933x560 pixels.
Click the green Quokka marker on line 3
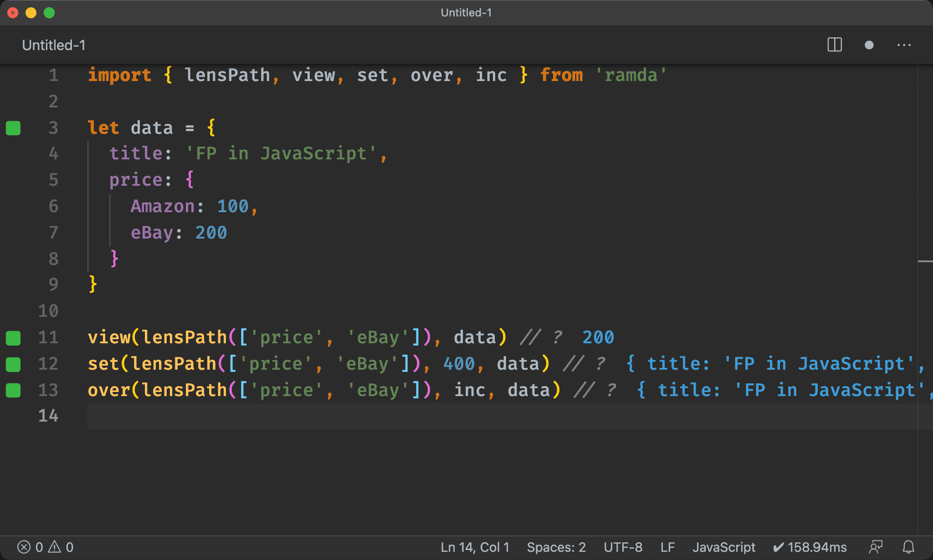click(13, 128)
